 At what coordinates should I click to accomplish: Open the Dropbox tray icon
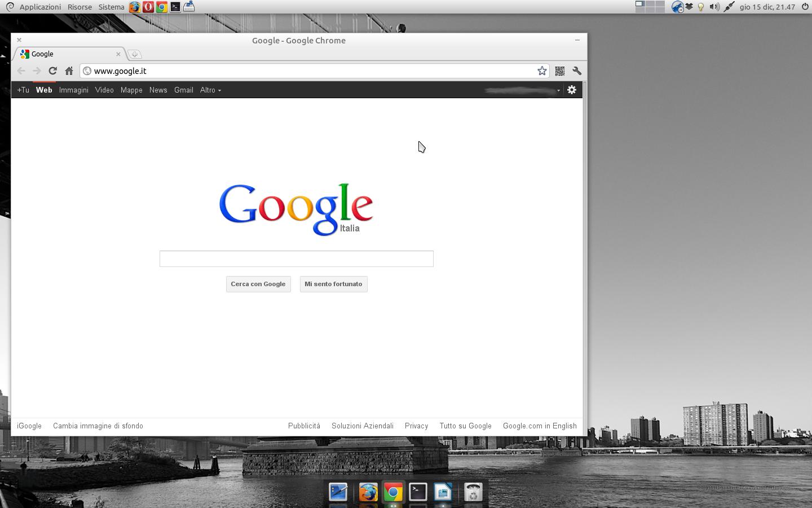[x=689, y=7]
